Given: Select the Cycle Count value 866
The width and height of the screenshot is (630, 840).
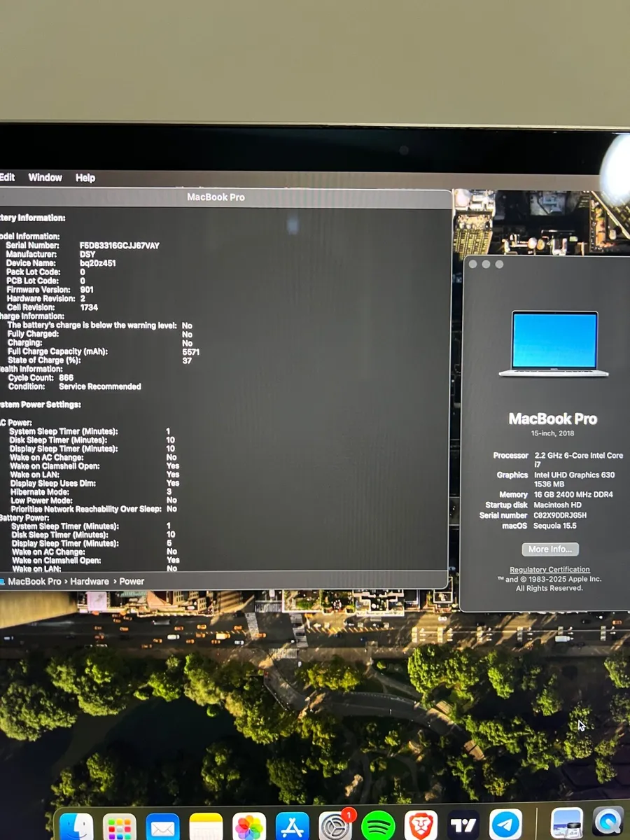Looking at the screenshot, I should (x=66, y=378).
